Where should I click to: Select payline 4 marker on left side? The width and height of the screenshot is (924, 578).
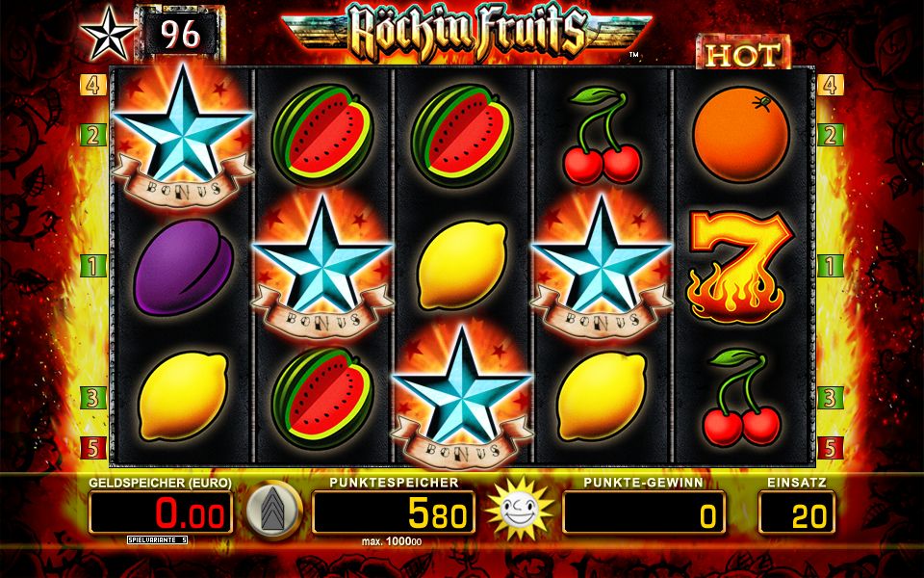93,85
